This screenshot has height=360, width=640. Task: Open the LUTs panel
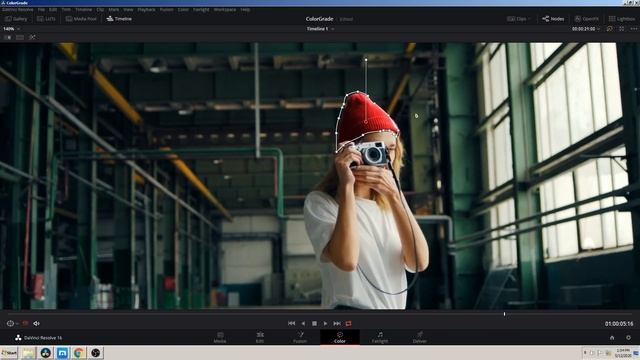coord(46,19)
